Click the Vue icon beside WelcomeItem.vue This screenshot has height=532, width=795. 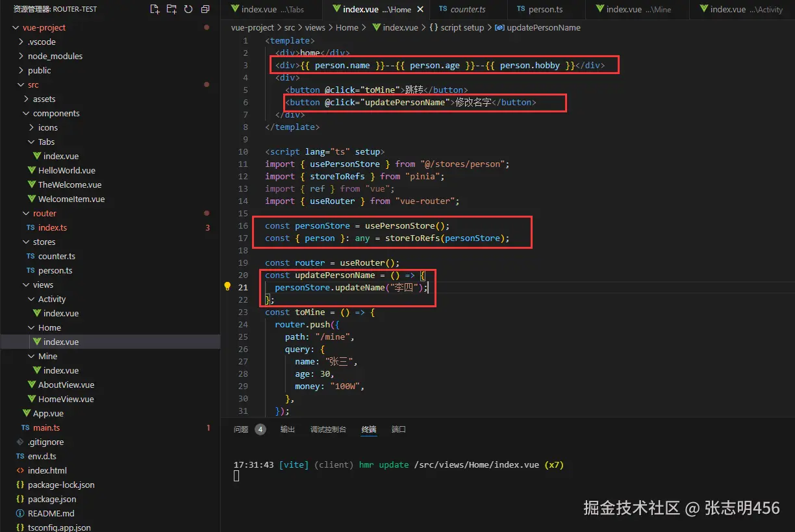(x=32, y=199)
